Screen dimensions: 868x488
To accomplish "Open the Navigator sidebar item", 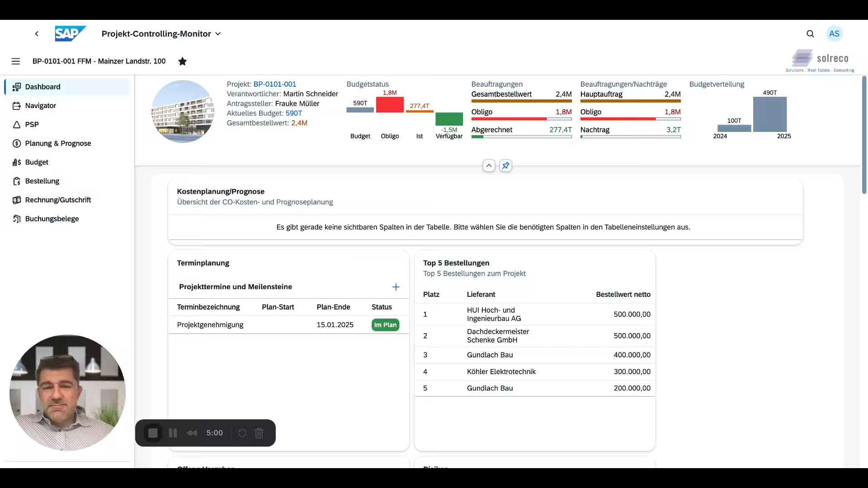I will pyautogui.click(x=41, y=106).
